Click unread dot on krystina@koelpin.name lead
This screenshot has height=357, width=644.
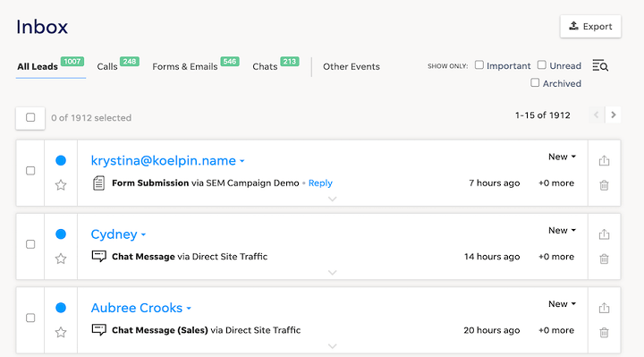[61, 160]
